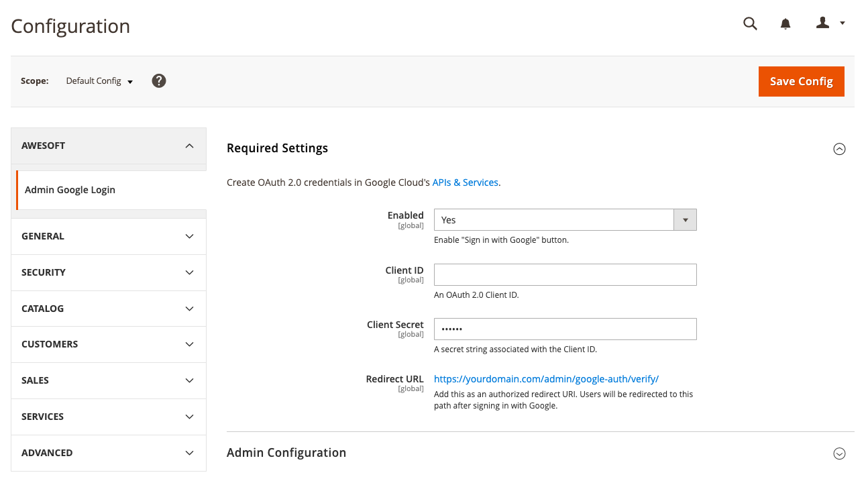The image size is (868, 485).
Task: Click the Client Secret password field
Action: pos(565,329)
